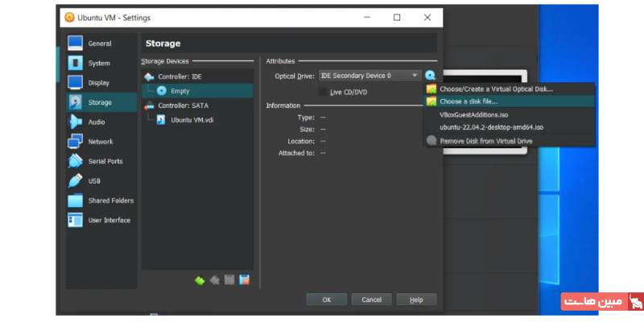Click the remove attachment icon below storage tree
Screen dimensions: 644x322
(244, 280)
